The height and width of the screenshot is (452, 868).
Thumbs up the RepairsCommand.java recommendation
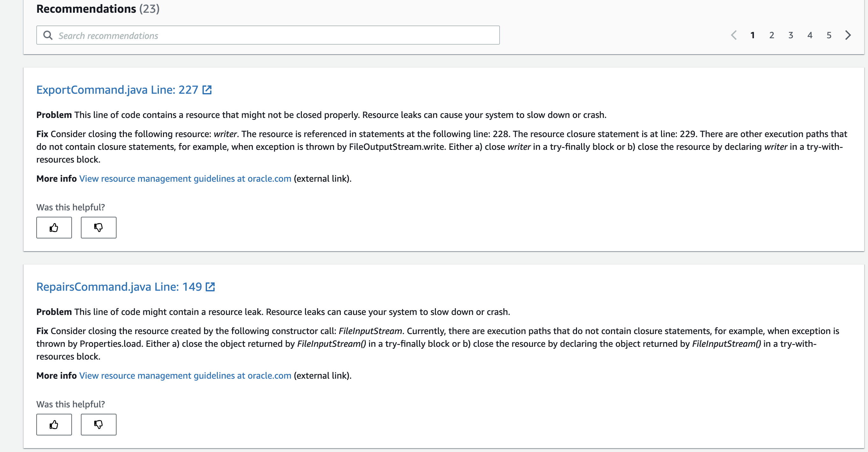(x=54, y=425)
